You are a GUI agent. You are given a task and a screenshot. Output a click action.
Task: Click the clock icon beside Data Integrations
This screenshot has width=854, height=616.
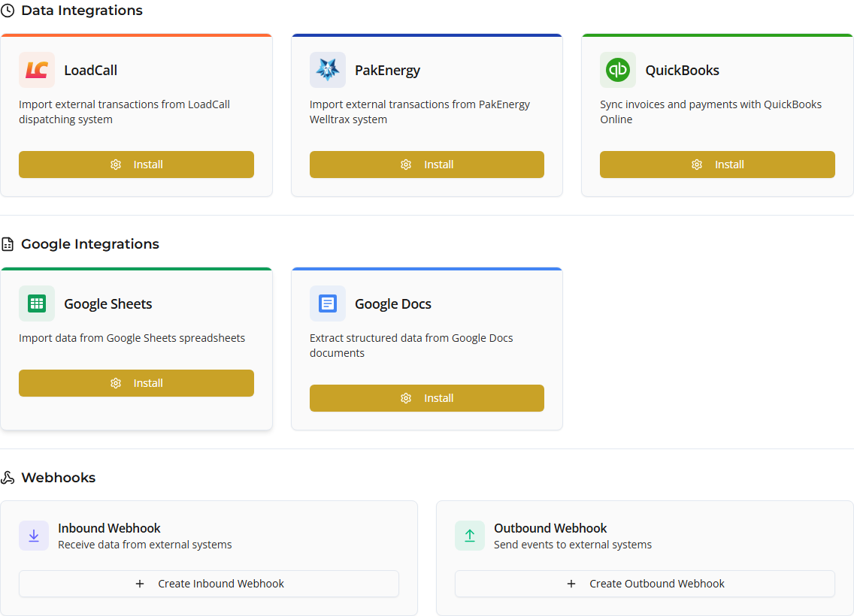[x=8, y=11]
